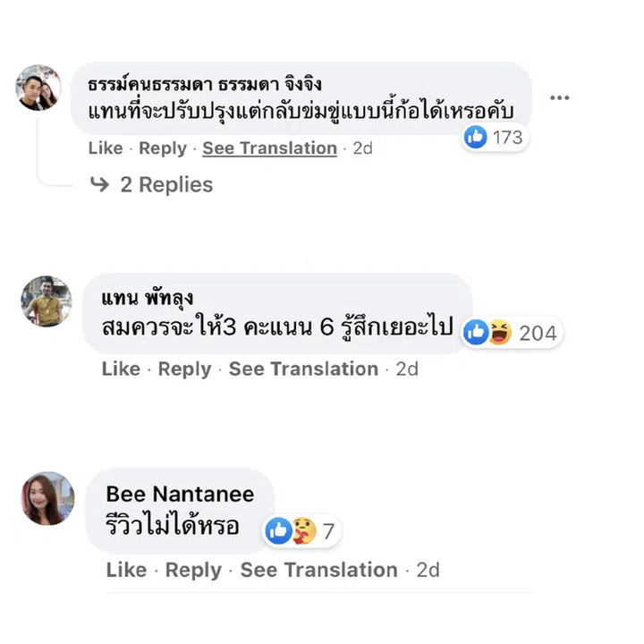Reply to the first comment
The height and width of the screenshot is (644, 644).
click(x=163, y=148)
